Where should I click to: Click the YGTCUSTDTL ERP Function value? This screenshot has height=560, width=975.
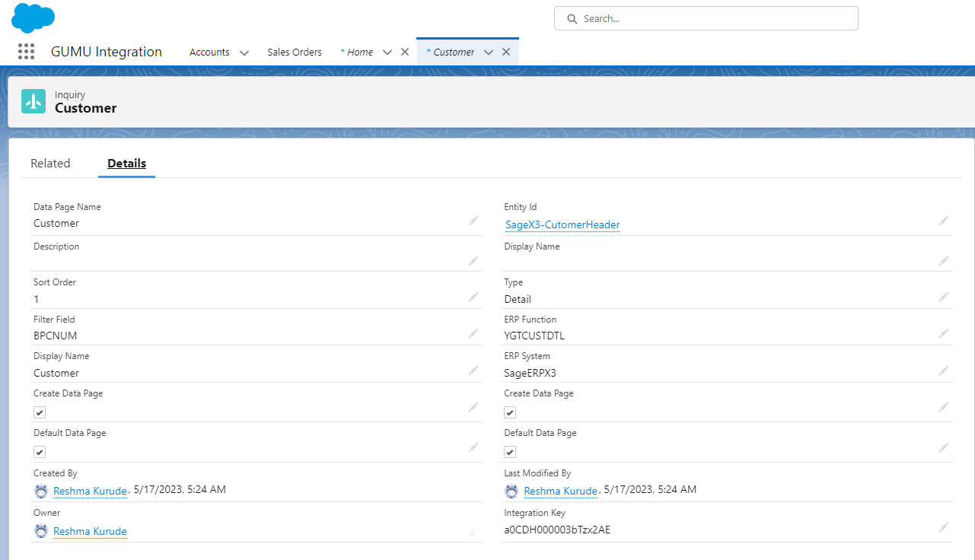click(534, 336)
